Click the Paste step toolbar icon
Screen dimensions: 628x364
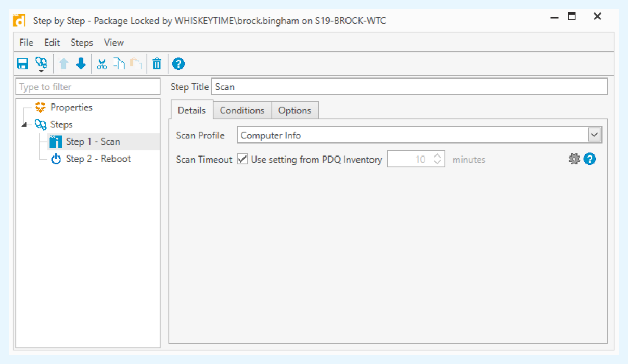[136, 64]
